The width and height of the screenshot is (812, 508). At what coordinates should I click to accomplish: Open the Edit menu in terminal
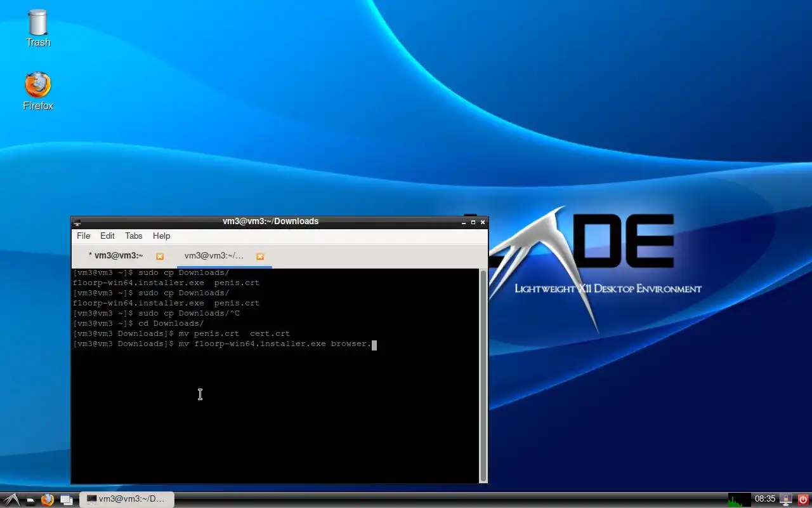click(107, 236)
